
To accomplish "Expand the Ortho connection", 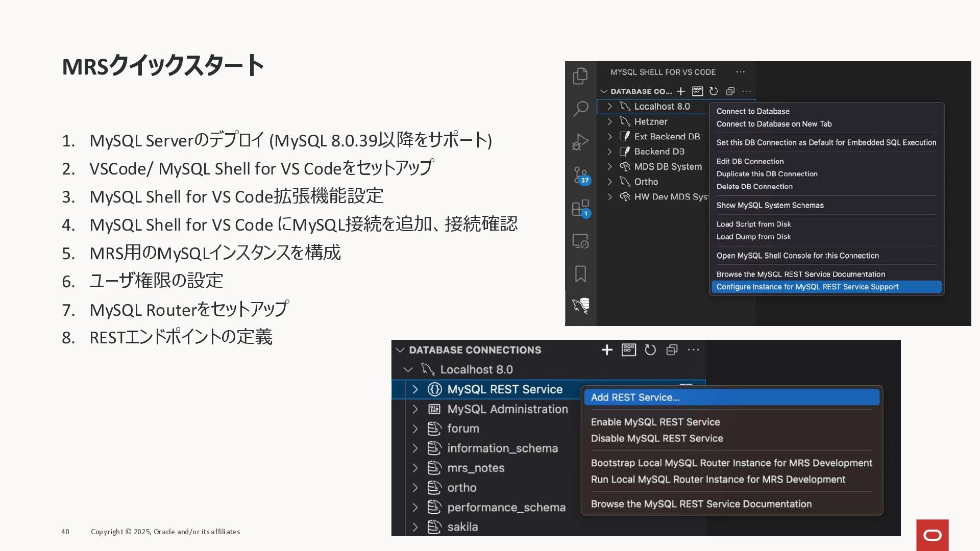I will tap(609, 182).
